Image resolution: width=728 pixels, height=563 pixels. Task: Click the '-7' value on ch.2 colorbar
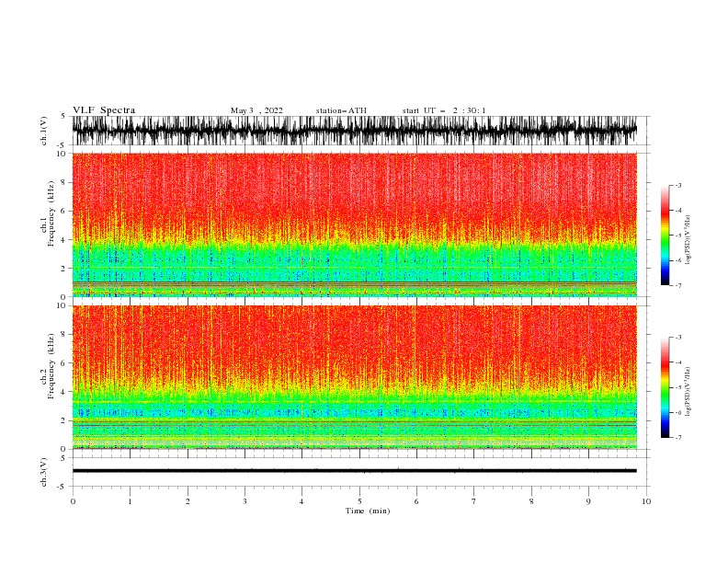click(x=678, y=437)
